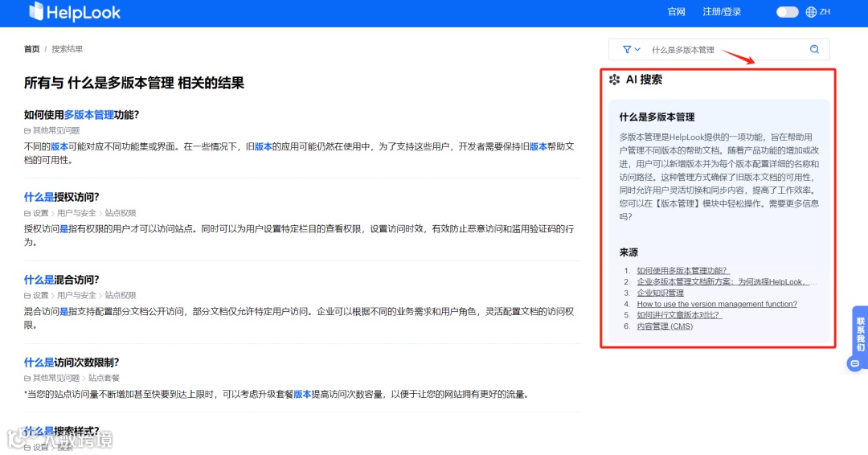
Task: Click heading 所有与 什么是多版本管理 相关的结果
Action: click(x=134, y=83)
